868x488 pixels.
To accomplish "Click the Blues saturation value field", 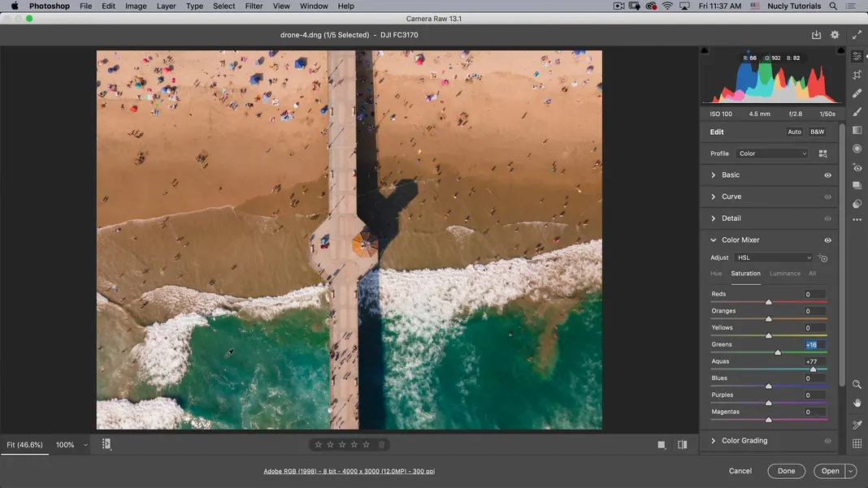I will [814, 378].
